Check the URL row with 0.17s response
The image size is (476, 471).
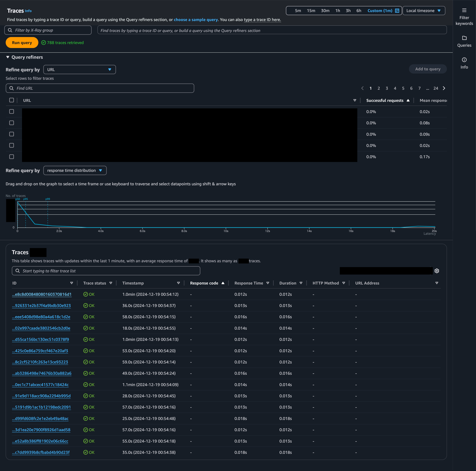click(x=12, y=157)
